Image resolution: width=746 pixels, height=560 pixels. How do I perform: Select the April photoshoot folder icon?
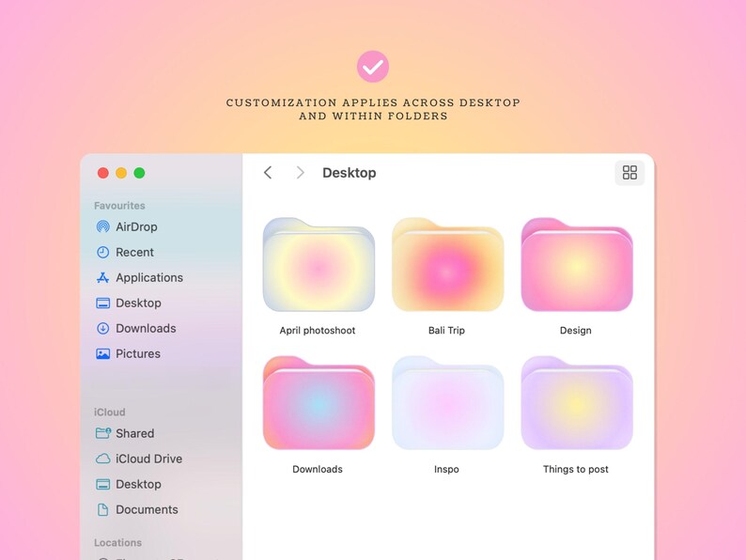(x=319, y=265)
